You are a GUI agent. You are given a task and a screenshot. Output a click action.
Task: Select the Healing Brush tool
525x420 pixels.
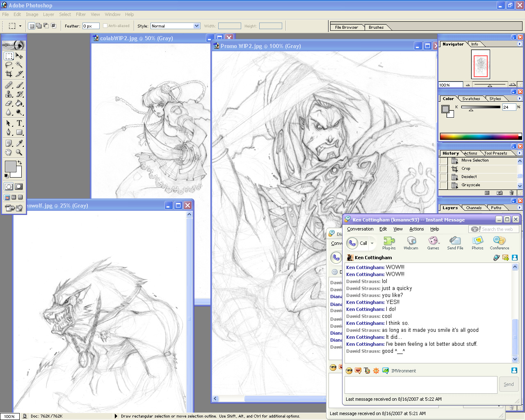(x=9, y=85)
